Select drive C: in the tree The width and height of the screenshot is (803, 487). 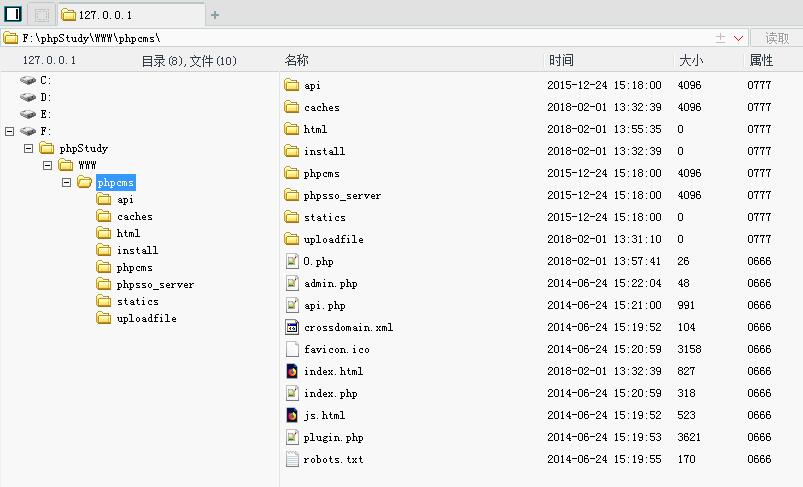45,80
